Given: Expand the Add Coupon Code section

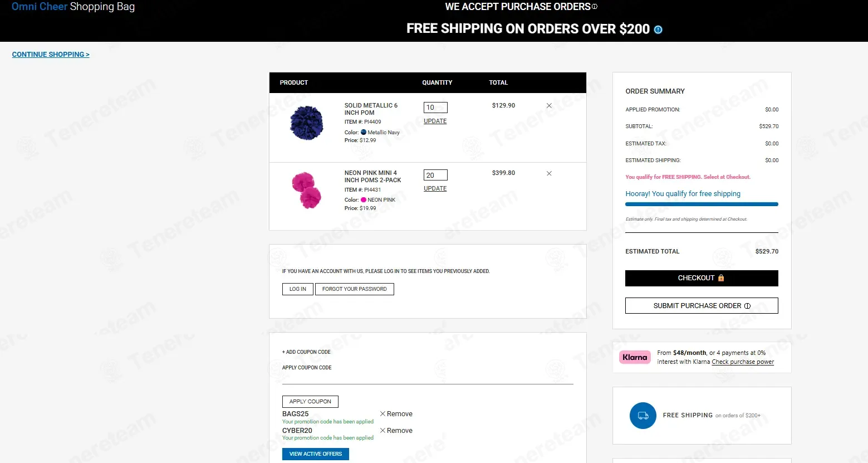Looking at the screenshot, I should 306,352.
